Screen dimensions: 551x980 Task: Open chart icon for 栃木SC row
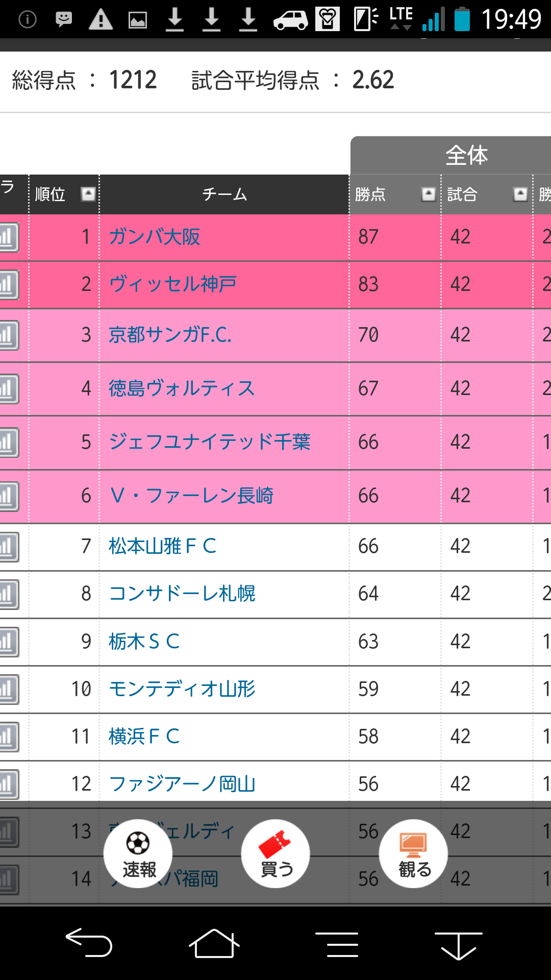(x=9, y=642)
